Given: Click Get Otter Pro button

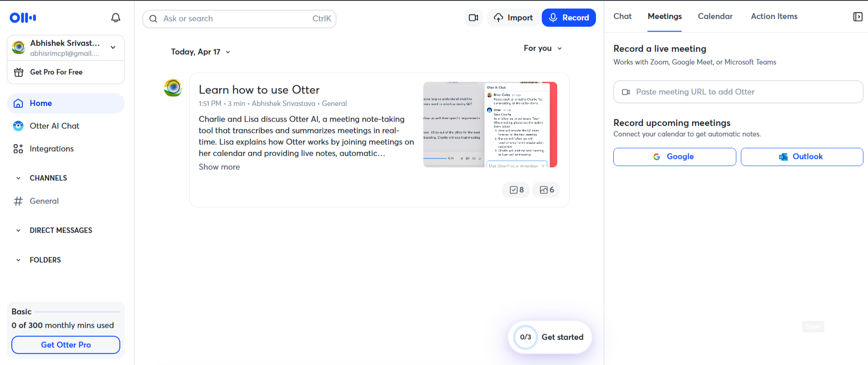Looking at the screenshot, I should tap(66, 345).
